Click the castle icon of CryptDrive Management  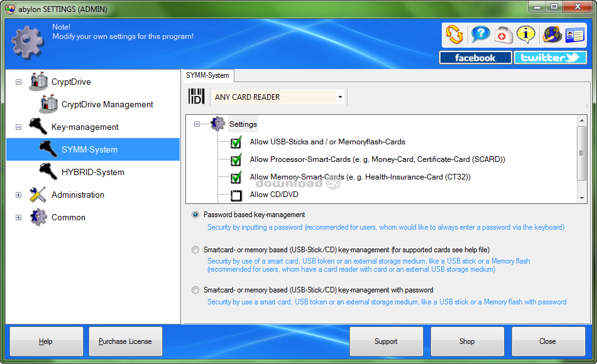tap(49, 104)
